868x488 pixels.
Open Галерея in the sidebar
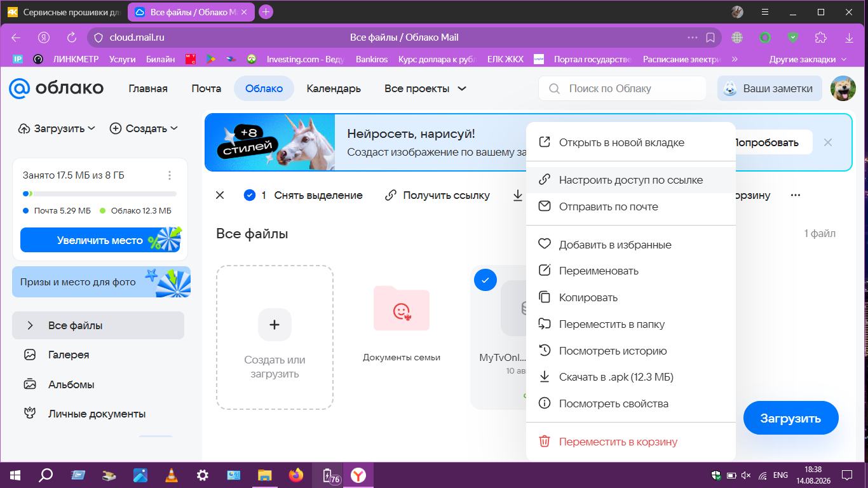pos(69,355)
